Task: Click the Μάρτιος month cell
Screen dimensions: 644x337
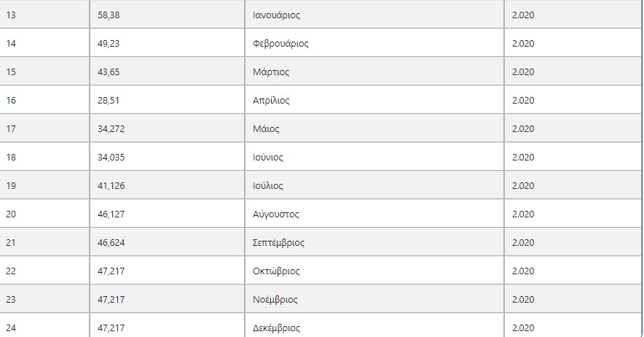Action: coord(374,71)
